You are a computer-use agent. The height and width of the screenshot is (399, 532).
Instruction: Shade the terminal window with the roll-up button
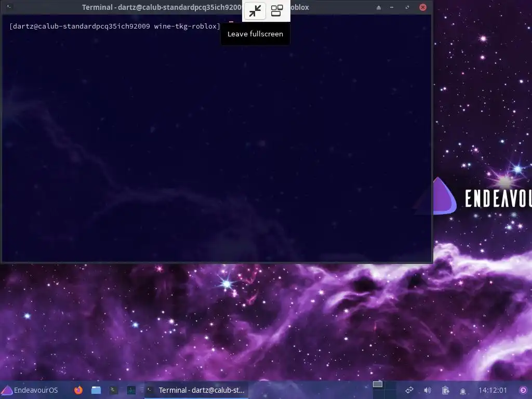click(379, 7)
